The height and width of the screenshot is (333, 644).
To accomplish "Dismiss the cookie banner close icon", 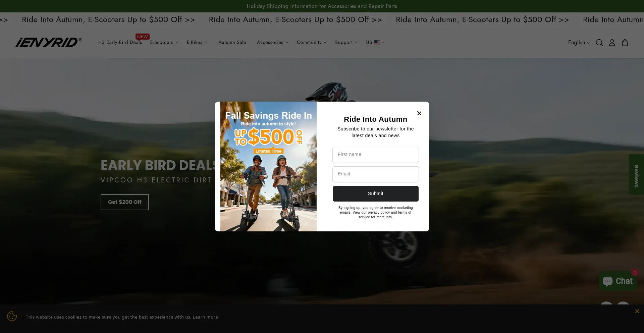I will point(637,311).
